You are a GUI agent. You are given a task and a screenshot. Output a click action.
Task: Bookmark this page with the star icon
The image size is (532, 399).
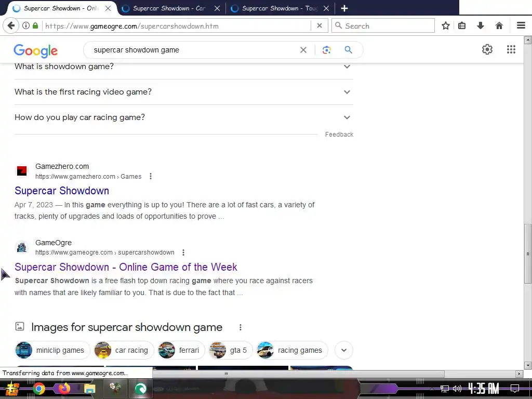[x=446, y=26]
